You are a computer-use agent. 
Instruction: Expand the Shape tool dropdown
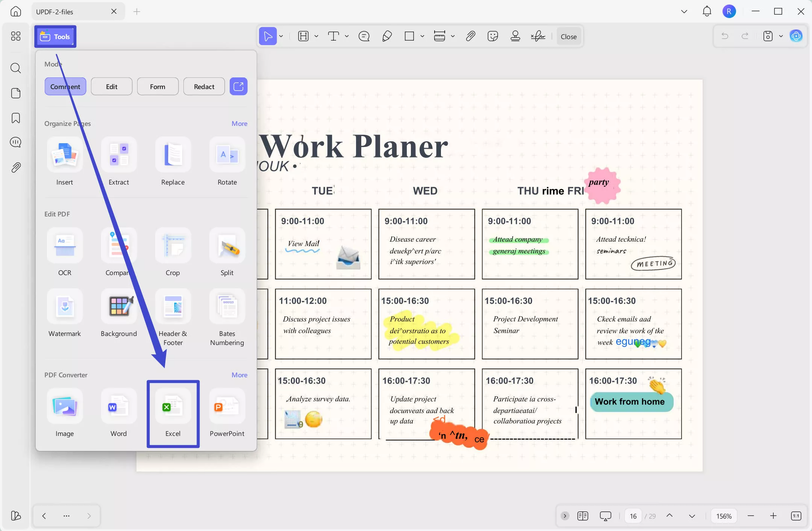tap(422, 36)
